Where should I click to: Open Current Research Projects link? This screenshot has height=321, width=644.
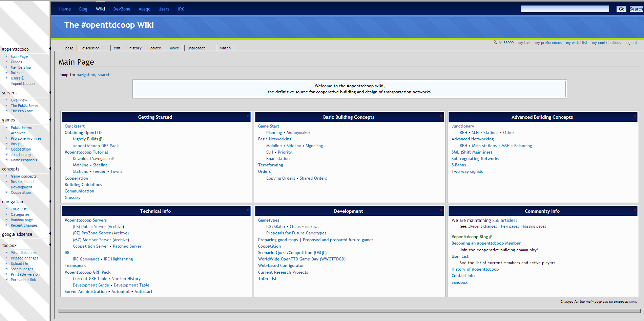(283, 272)
